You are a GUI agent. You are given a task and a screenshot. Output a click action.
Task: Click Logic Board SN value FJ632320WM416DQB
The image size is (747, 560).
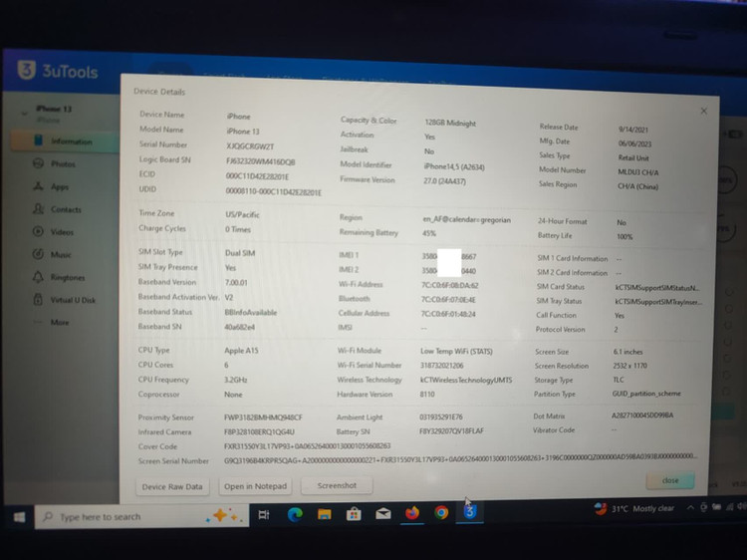click(261, 161)
